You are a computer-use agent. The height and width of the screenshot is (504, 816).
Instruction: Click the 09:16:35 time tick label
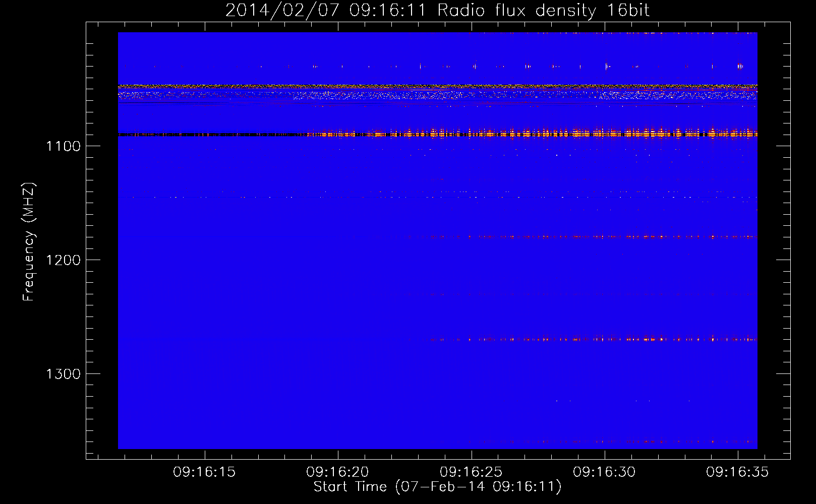[x=737, y=472]
